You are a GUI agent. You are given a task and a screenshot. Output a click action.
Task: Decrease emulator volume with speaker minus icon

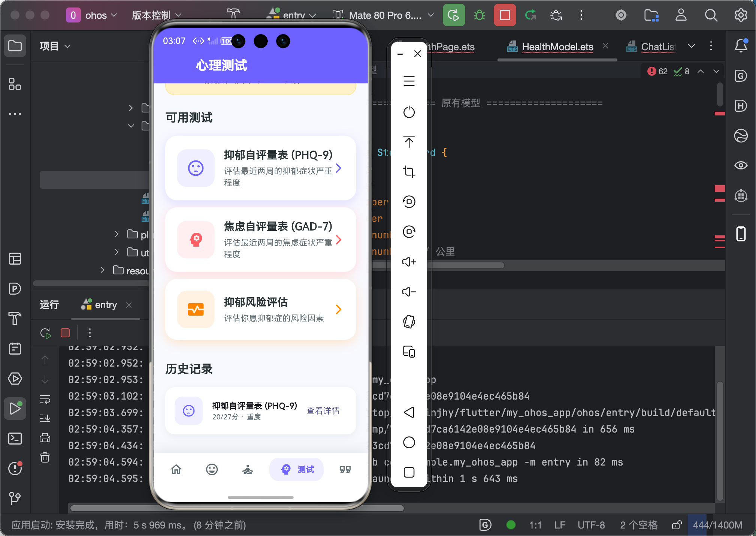[409, 292]
